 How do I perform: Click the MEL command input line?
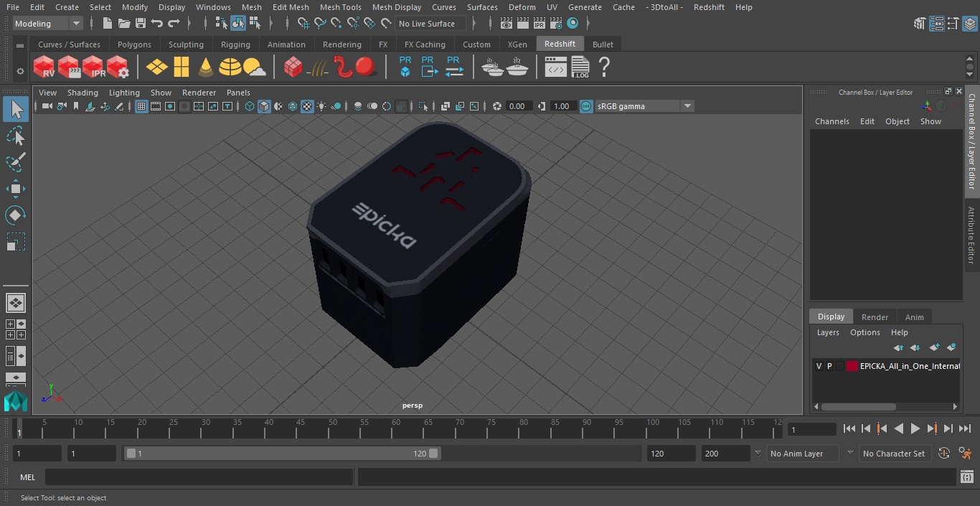click(199, 477)
